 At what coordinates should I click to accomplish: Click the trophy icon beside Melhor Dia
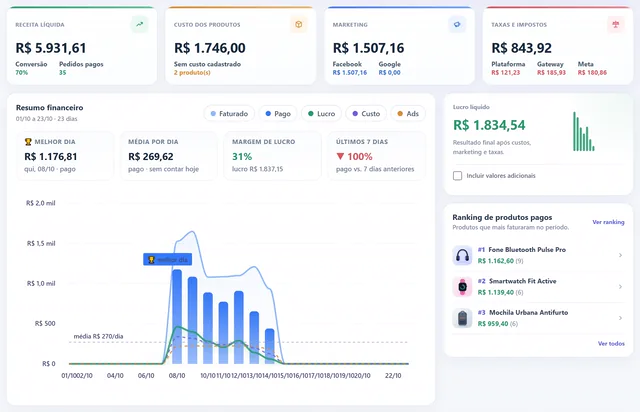click(28, 142)
